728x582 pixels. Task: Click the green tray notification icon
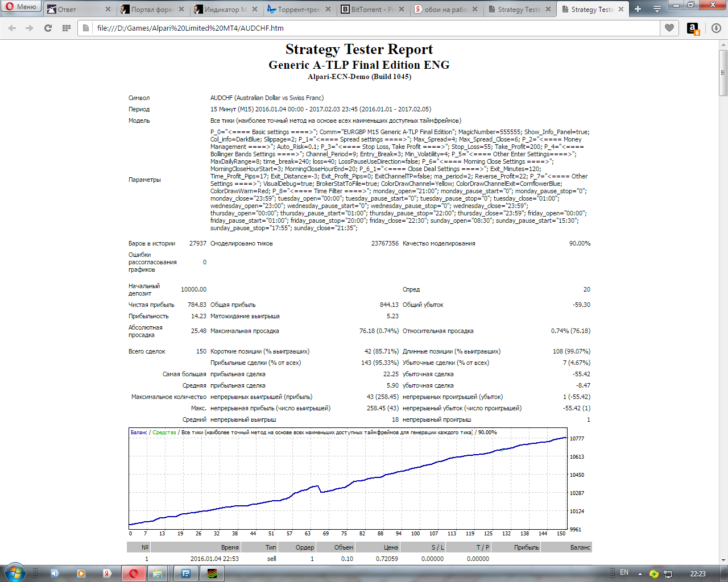[654, 574]
